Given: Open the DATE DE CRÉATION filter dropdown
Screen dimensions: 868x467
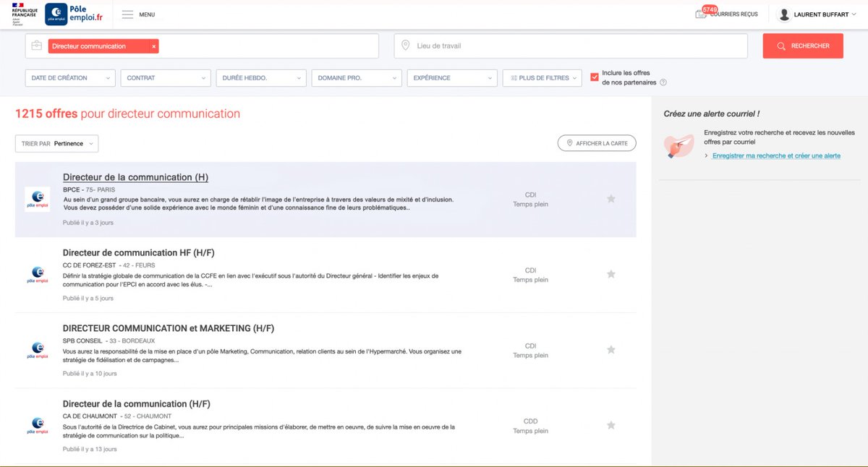Looking at the screenshot, I should pos(70,78).
